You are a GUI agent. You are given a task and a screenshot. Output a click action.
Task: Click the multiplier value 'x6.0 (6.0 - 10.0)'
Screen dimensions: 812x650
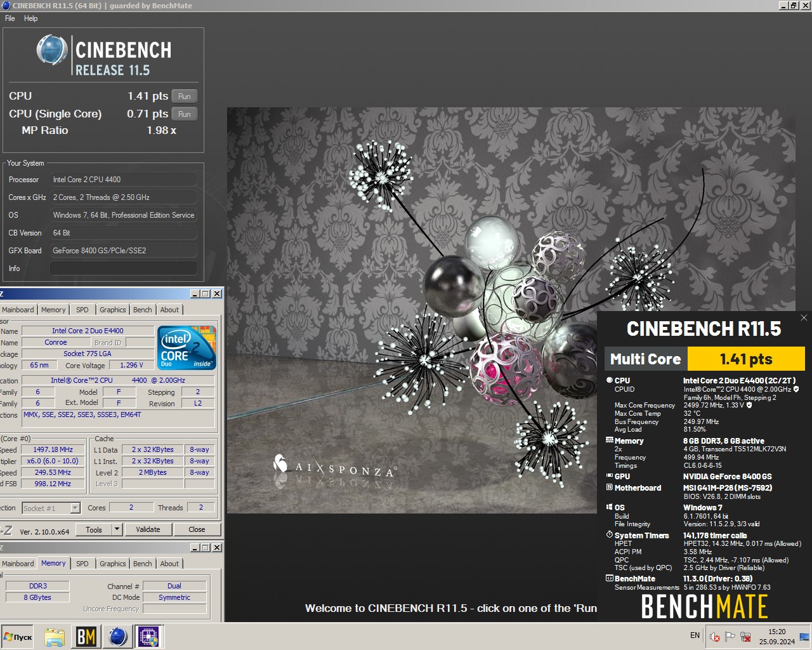coord(53,461)
